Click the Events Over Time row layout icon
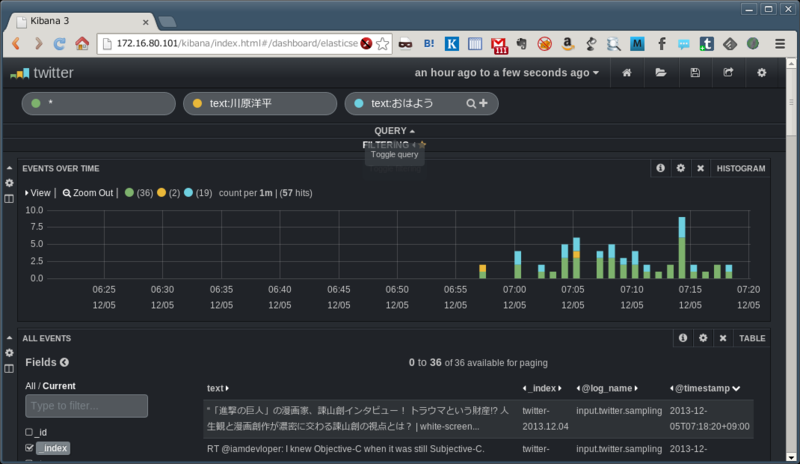Image resolution: width=800 pixels, height=464 pixels. point(9,199)
